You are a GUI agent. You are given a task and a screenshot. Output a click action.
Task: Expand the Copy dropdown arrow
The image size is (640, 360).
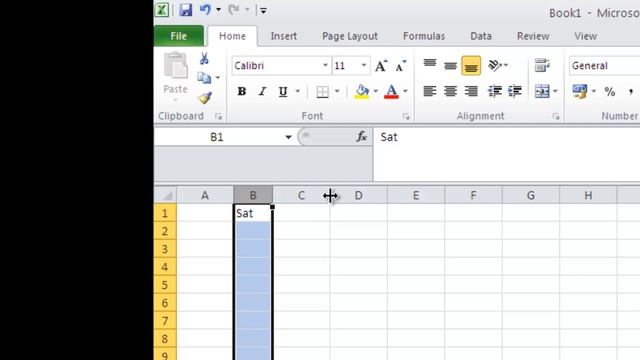218,78
